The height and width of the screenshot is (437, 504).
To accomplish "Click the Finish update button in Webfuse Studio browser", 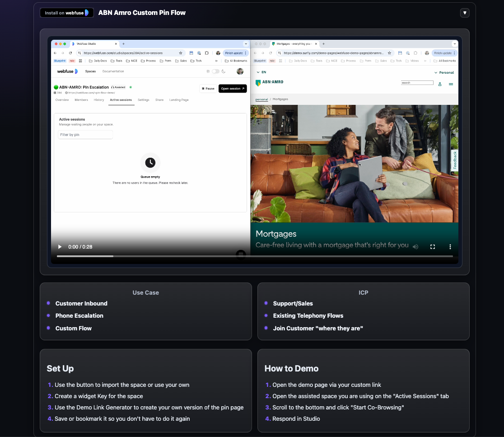I will tap(236, 53).
